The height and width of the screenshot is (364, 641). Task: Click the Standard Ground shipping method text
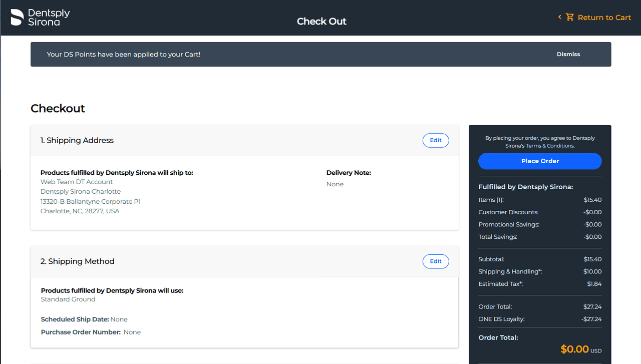(x=68, y=299)
